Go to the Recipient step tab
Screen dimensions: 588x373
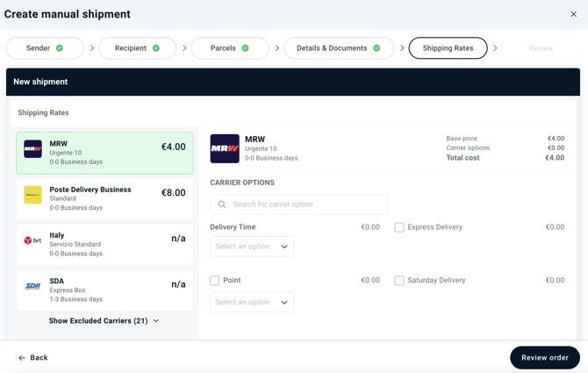click(x=137, y=48)
